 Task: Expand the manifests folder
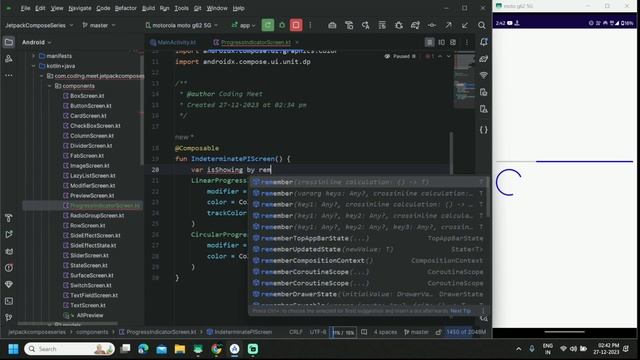pyautogui.click(x=33, y=56)
